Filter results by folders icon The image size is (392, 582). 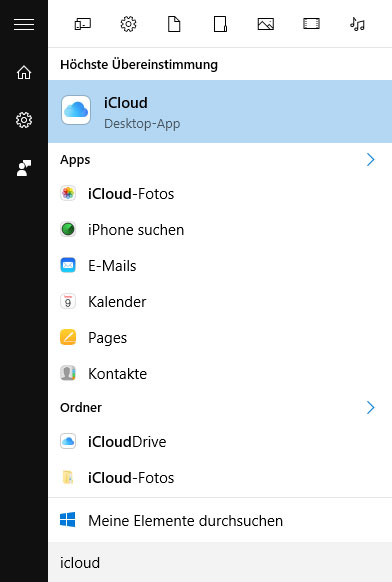(x=220, y=24)
